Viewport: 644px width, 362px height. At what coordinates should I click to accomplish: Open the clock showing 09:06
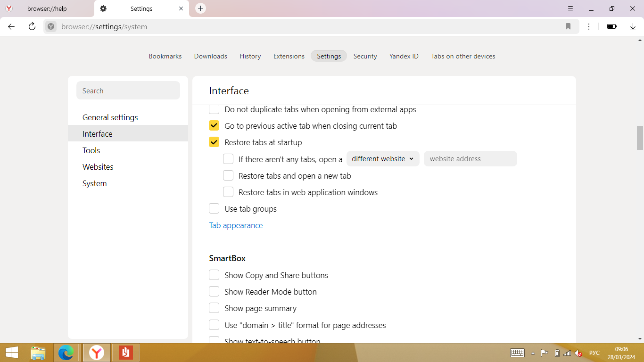[622, 353]
